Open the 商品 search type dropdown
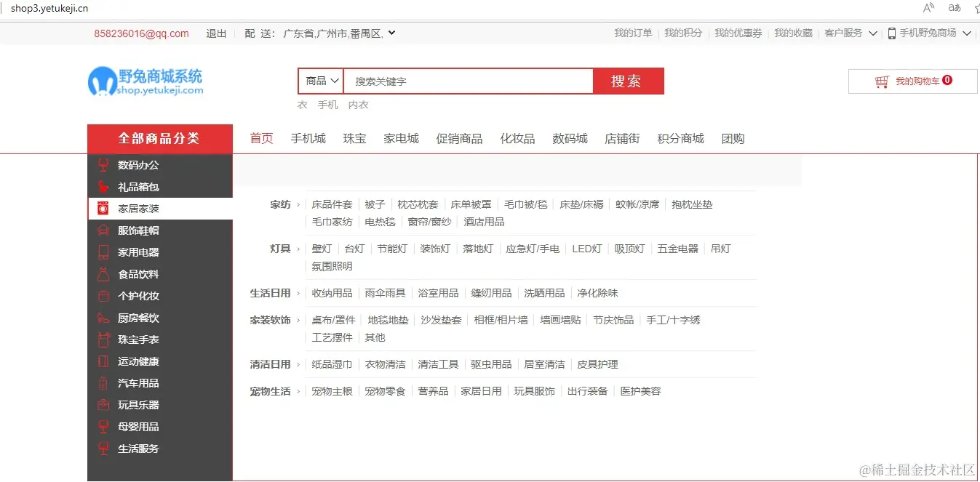This screenshot has width=980, height=482. (321, 81)
